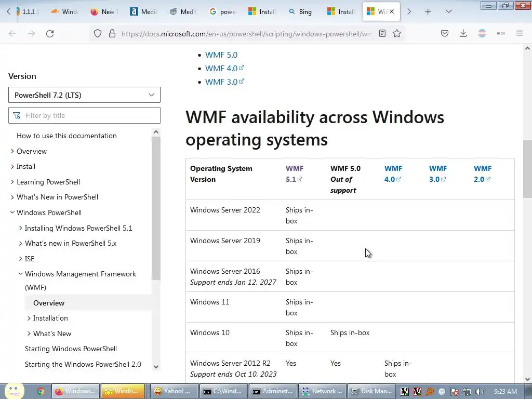Open the tracking protection shield icon

tap(98, 34)
